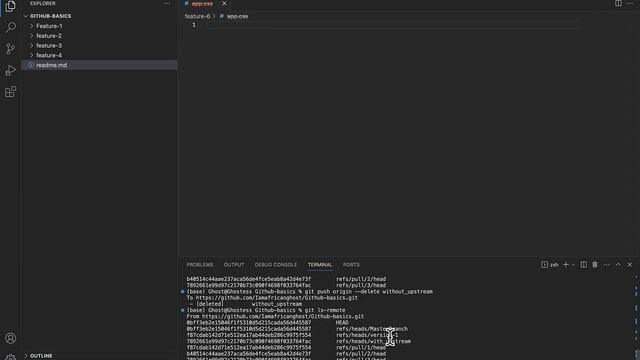Image resolution: width=640 pixels, height=360 pixels.
Task: Expand the feature-3 folder
Action: [x=49, y=46]
